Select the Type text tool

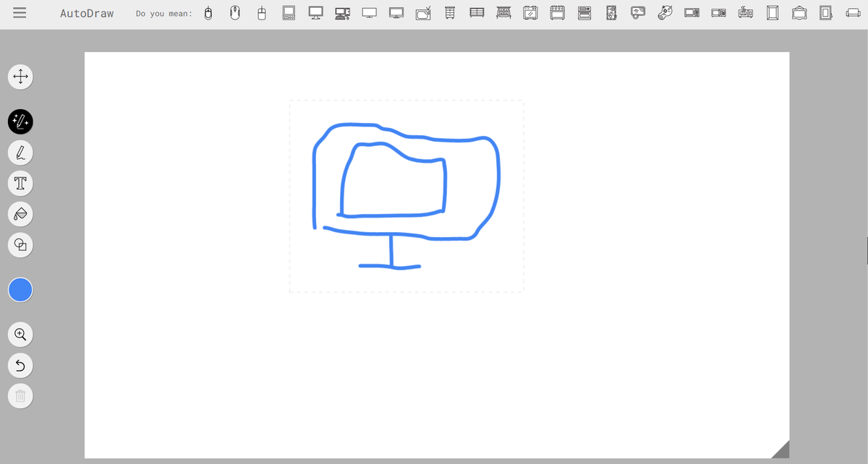pyautogui.click(x=20, y=183)
